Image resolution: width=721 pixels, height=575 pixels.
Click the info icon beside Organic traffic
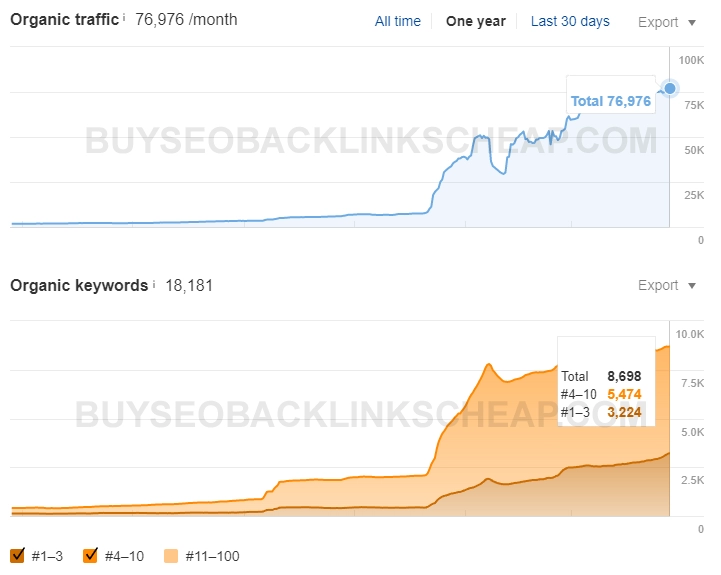coord(124,18)
